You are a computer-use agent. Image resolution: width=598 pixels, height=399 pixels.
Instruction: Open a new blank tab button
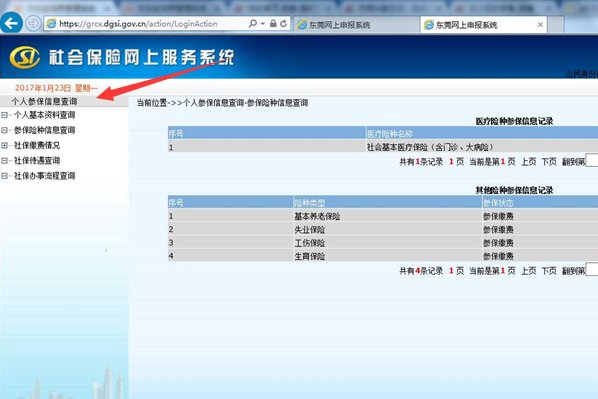coord(556,25)
